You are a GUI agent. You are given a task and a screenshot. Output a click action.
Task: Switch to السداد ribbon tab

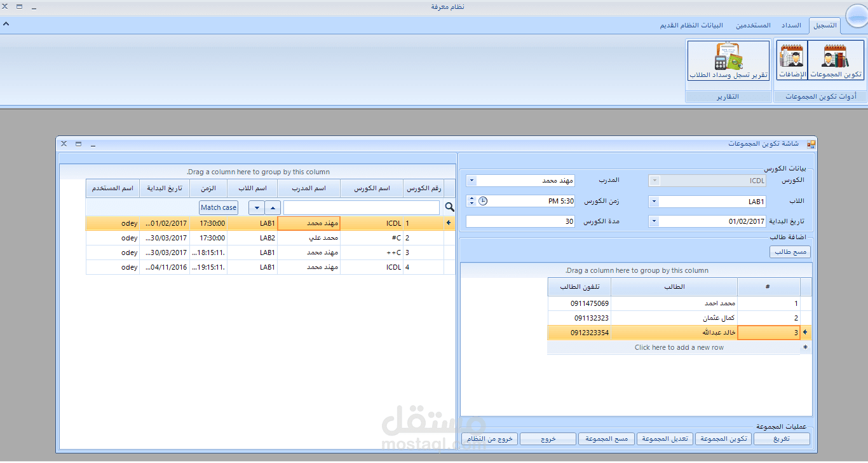pos(791,25)
